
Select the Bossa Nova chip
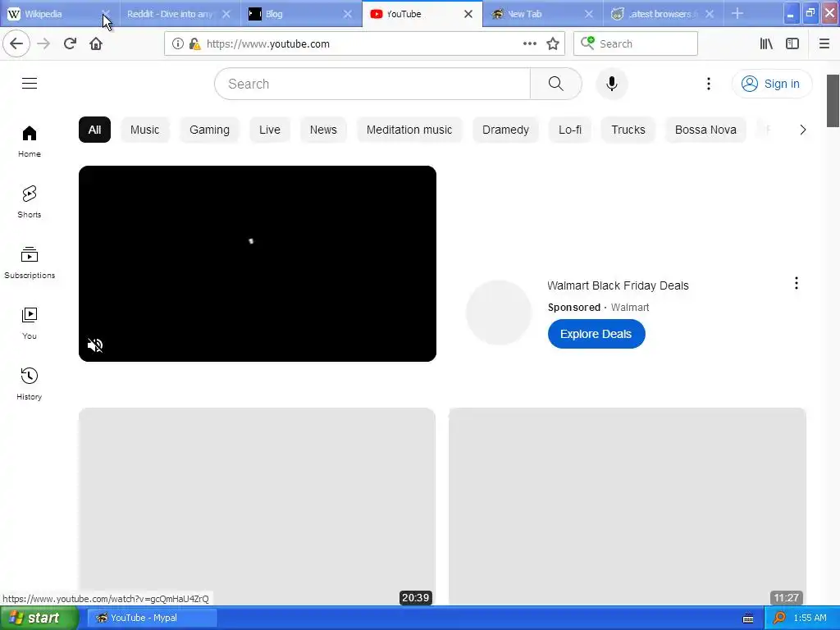[705, 130]
